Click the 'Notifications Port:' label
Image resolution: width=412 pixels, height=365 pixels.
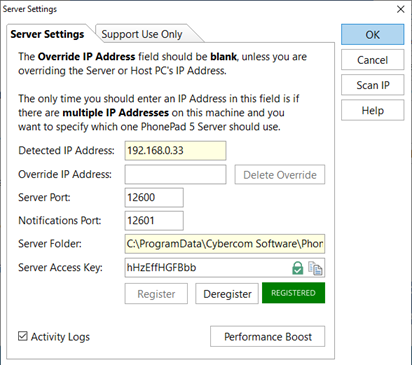click(60, 221)
